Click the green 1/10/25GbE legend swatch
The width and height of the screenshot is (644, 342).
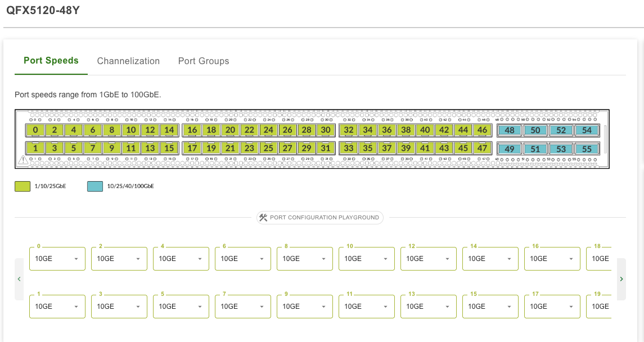(22, 186)
